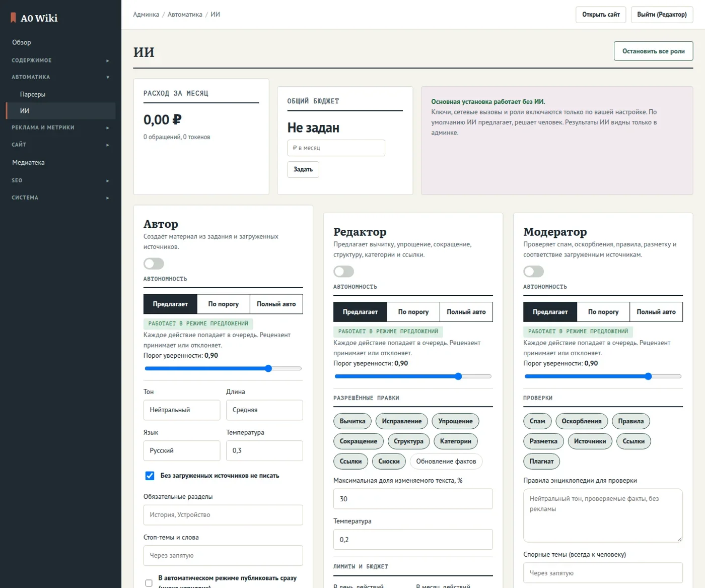
Task: Expand the SEO sidebar section arrow
Action: pyautogui.click(x=108, y=180)
